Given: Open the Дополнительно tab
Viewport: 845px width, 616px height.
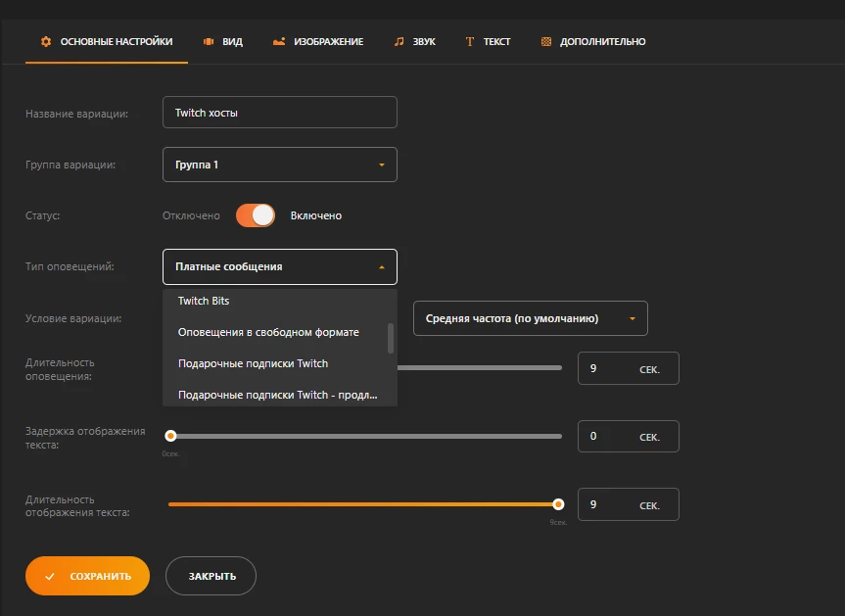Looking at the screenshot, I should [593, 41].
